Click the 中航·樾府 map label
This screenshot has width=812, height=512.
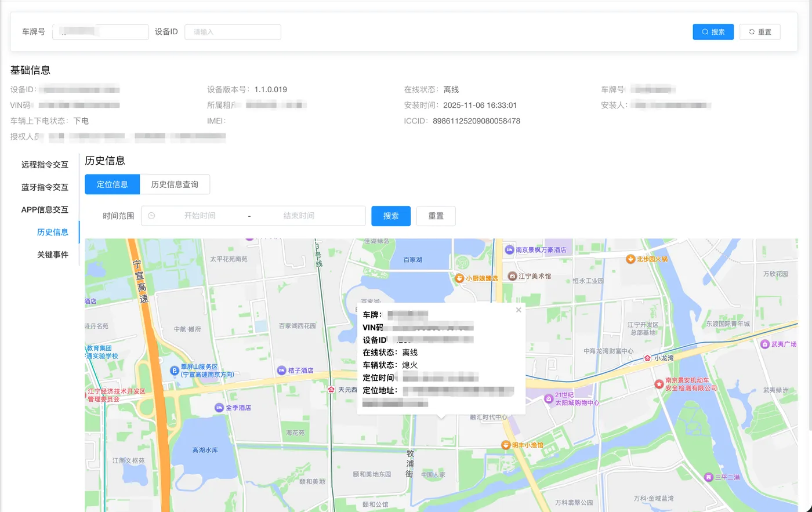(187, 329)
